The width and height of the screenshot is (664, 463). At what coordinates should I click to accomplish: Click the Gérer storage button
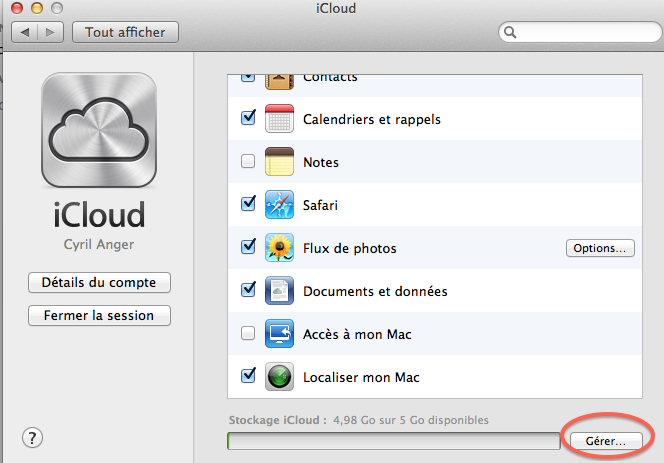(x=599, y=440)
